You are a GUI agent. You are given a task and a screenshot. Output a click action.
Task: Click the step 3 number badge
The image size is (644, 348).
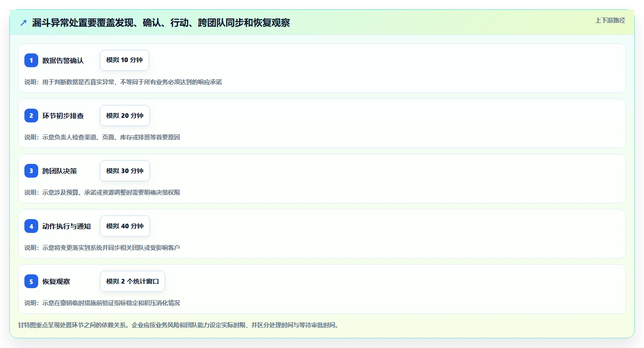pyautogui.click(x=31, y=171)
